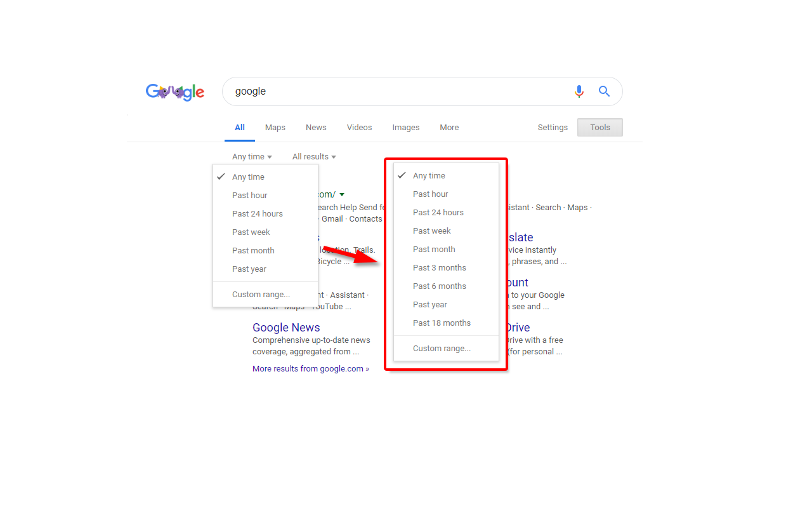The image size is (812, 508).
Task: Select Past 24 hours filter
Action: tap(438, 212)
